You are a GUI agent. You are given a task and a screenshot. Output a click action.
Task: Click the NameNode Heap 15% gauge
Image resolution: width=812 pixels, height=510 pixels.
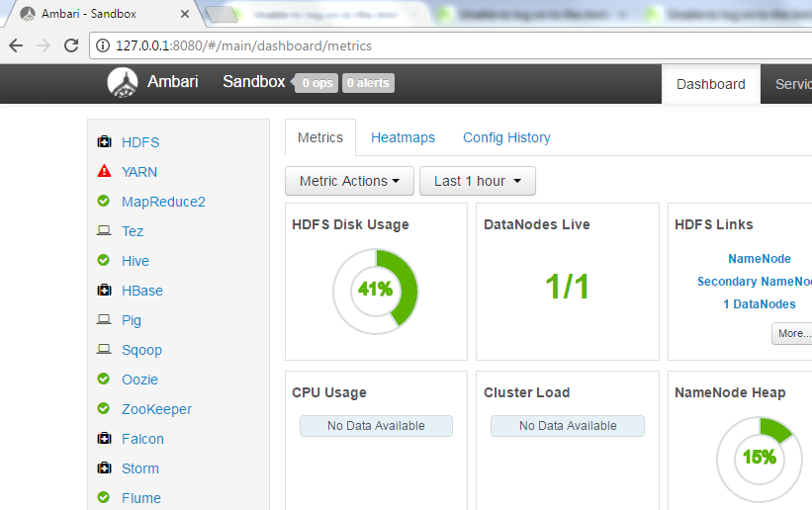pyautogui.click(x=760, y=460)
